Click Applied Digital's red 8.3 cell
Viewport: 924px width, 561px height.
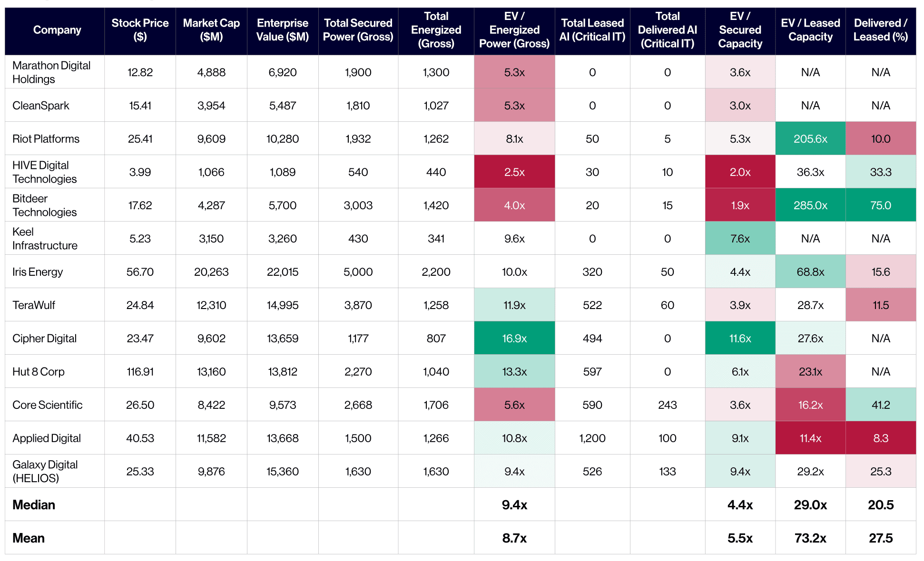click(x=881, y=438)
